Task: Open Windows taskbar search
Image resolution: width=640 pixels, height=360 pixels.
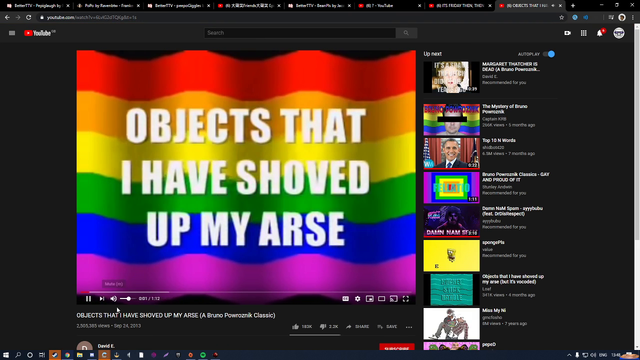Action: click(18, 355)
